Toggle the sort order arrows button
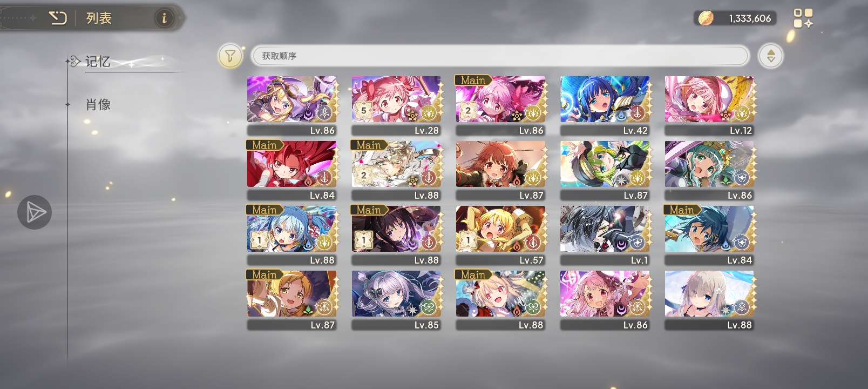Image resolution: width=868 pixels, height=389 pixels. click(x=771, y=56)
